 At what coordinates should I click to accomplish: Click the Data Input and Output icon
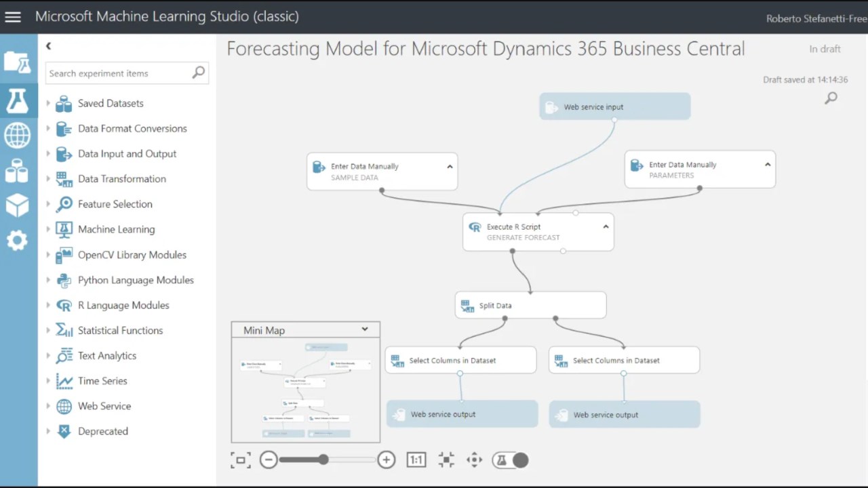click(x=64, y=154)
